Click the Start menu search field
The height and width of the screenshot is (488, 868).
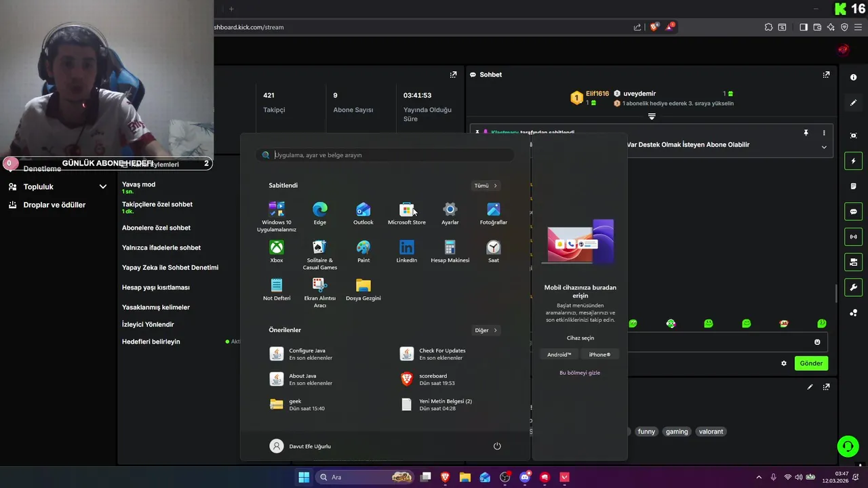tap(385, 155)
